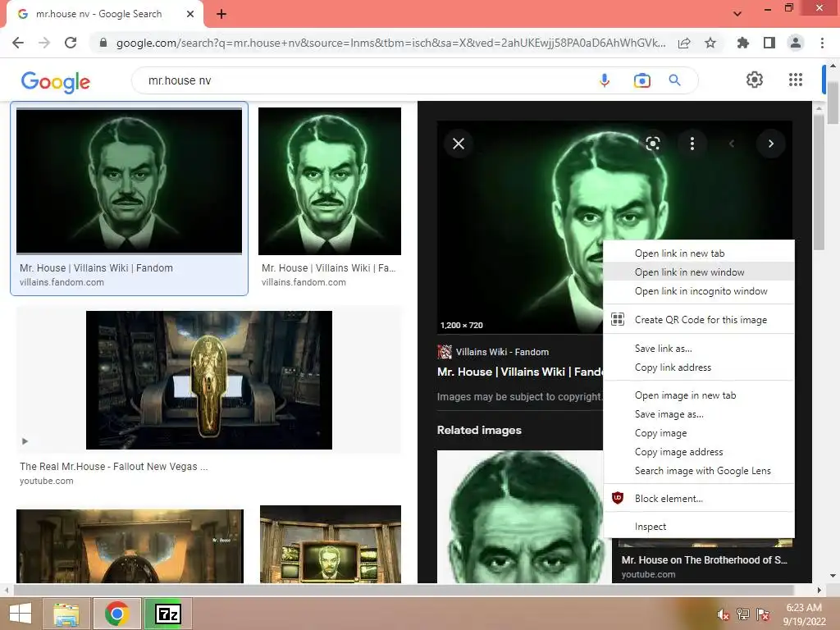Viewport: 840px width, 630px height.
Task: Open tab search dropdown arrow
Action: pos(737,14)
